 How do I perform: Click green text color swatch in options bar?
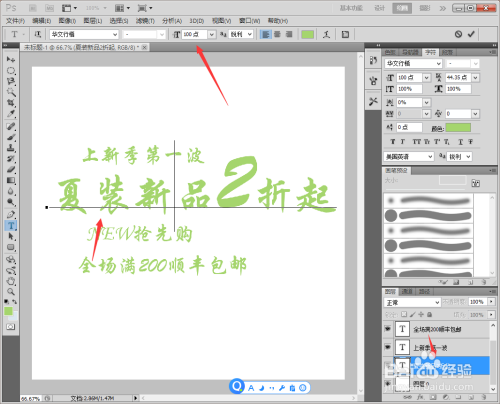coord(307,34)
